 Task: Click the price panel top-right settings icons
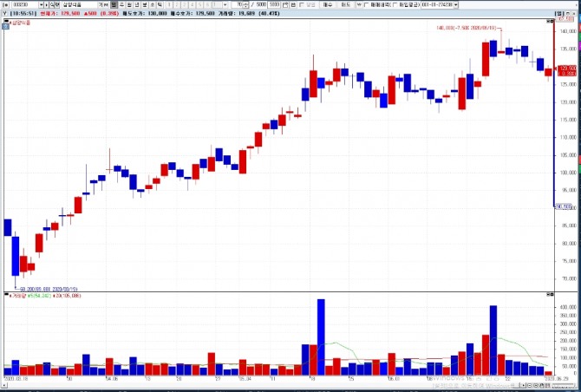tap(551, 22)
